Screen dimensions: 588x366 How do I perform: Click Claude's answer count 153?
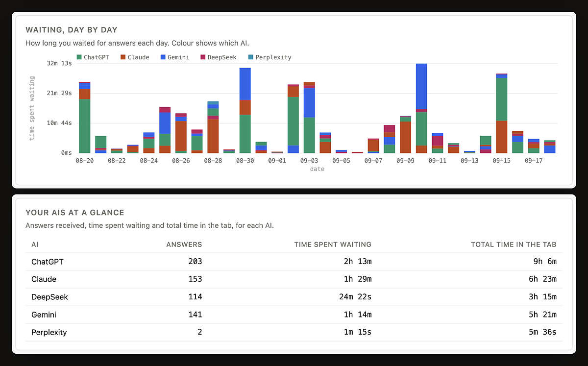coord(195,279)
